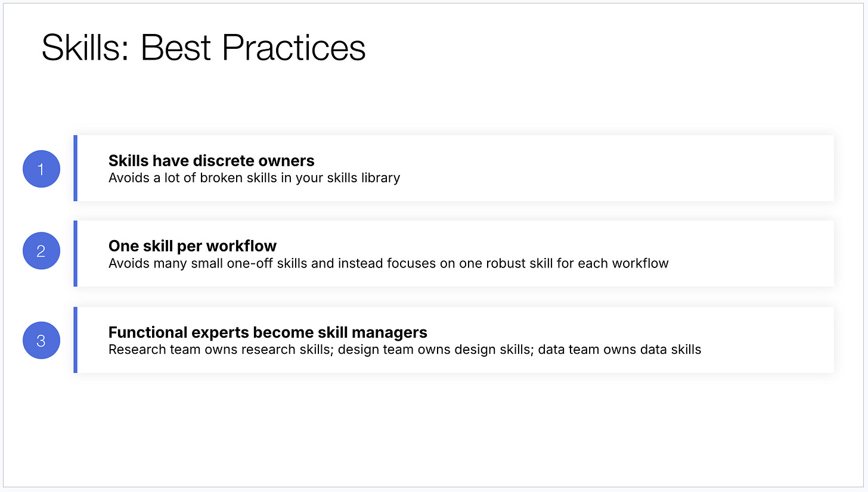Click empty area of second card
The width and height of the screenshot is (868, 492).
(x=751, y=254)
